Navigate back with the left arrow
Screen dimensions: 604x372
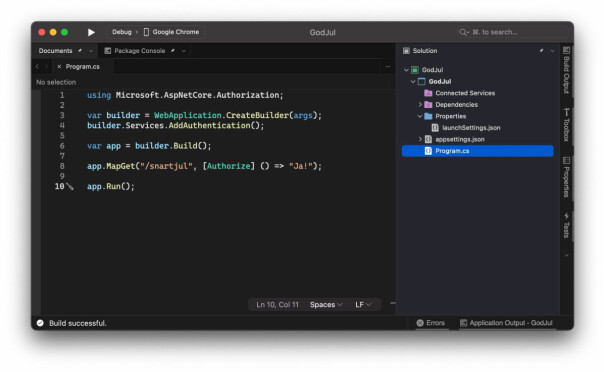coord(37,67)
